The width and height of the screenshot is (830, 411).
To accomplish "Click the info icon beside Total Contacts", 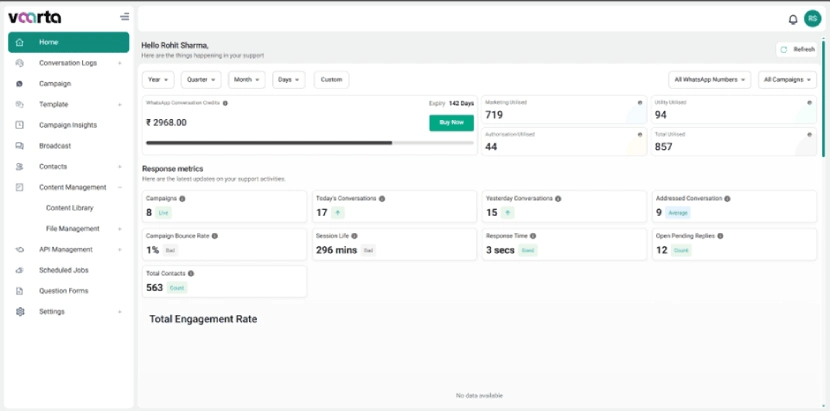I will pyautogui.click(x=191, y=273).
